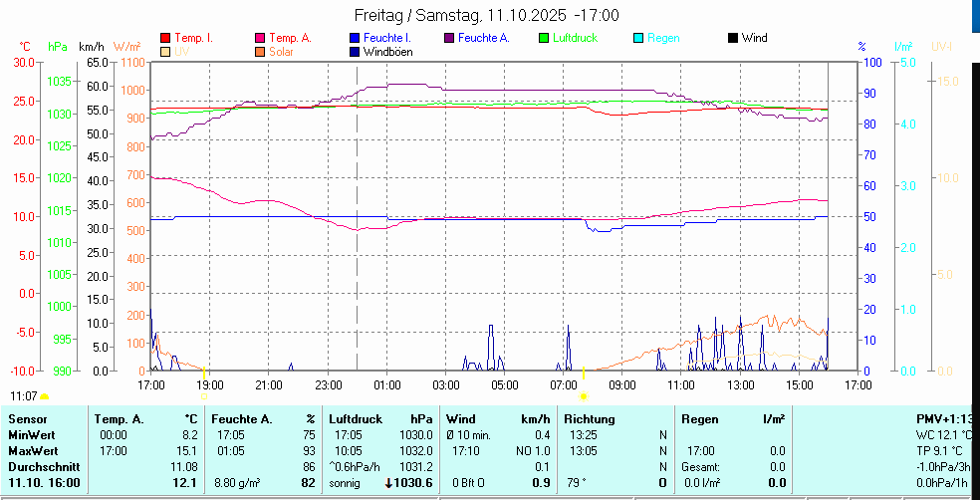The height and width of the screenshot is (500, 980).
Task: Click the purple Feuchte A. legend marker
Action: [449, 38]
